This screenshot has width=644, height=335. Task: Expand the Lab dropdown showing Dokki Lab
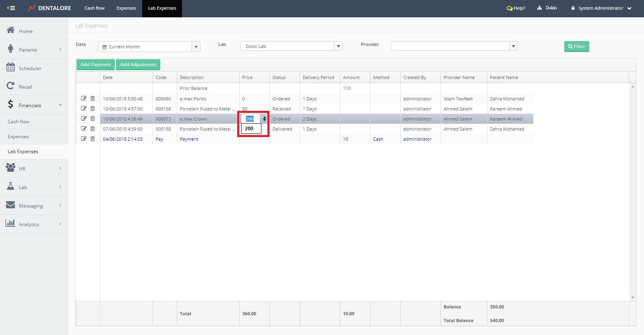click(338, 46)
